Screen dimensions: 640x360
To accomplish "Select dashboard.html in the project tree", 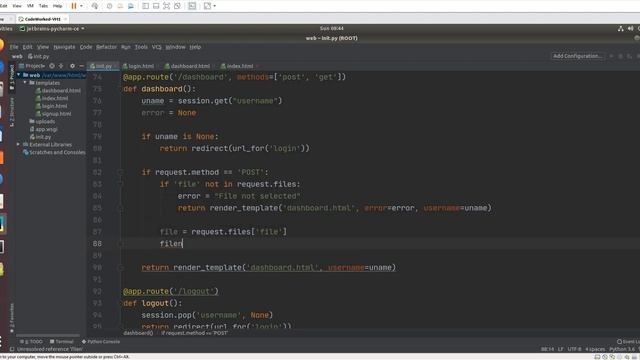I will (58, 91).
